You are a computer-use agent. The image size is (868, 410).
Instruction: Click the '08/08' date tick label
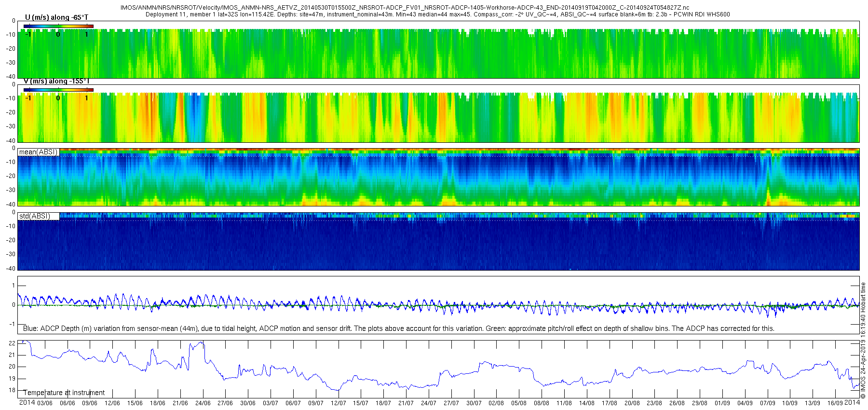542,403
